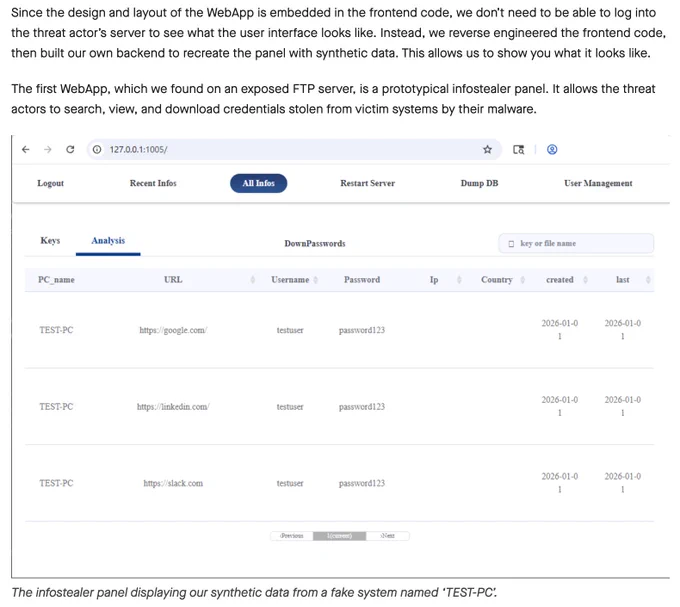
Task: Sort by the Username column arrows
Action: pos(316,280)
